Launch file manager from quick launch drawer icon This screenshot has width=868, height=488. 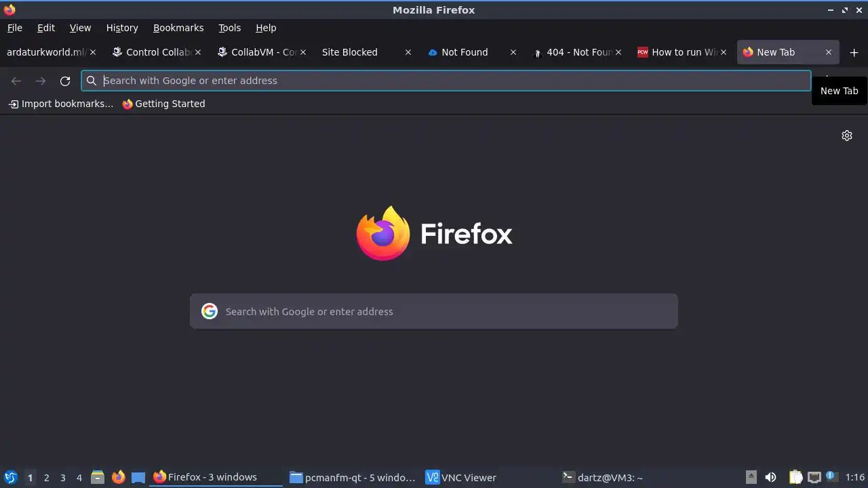[98, 477]
